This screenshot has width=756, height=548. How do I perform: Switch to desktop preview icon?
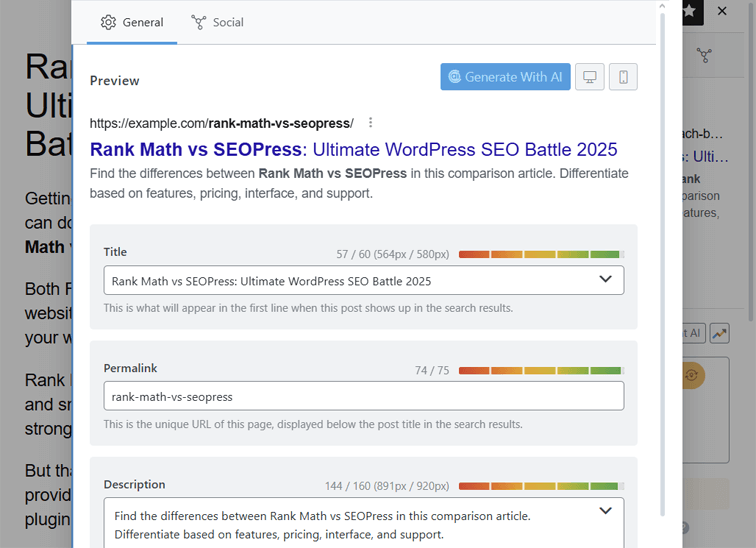click(590, 77)
